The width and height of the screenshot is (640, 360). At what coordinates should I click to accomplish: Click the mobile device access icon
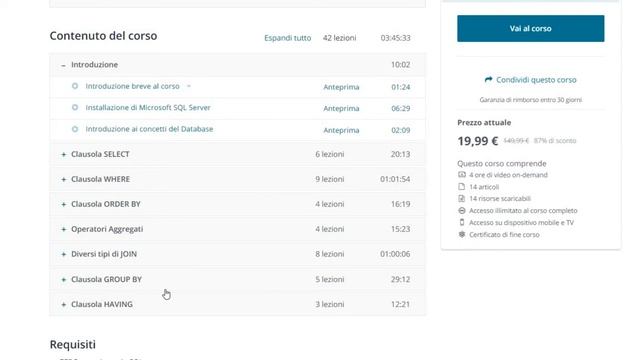click(x=462, y=222)
